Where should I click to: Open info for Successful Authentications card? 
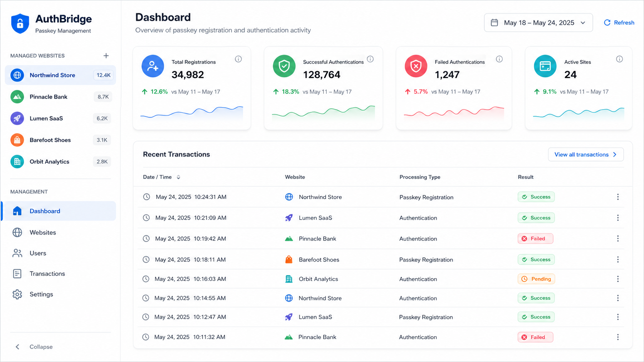(x=370, y=59)
